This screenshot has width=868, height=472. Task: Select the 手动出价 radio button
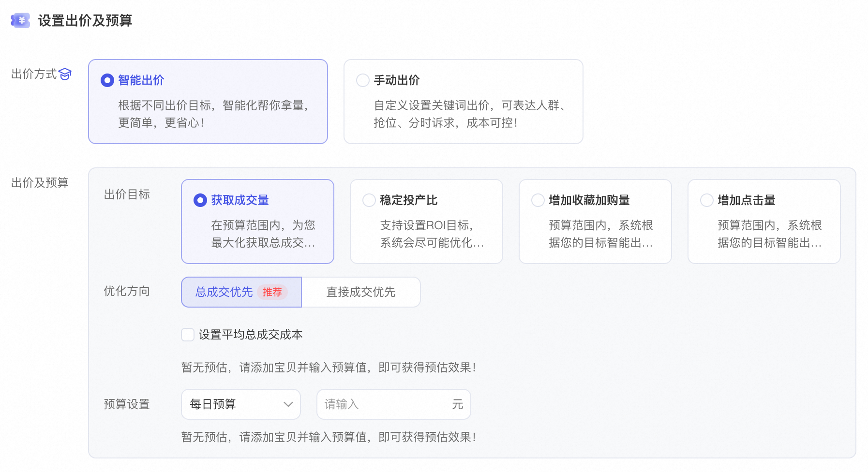tap(362, 80)
